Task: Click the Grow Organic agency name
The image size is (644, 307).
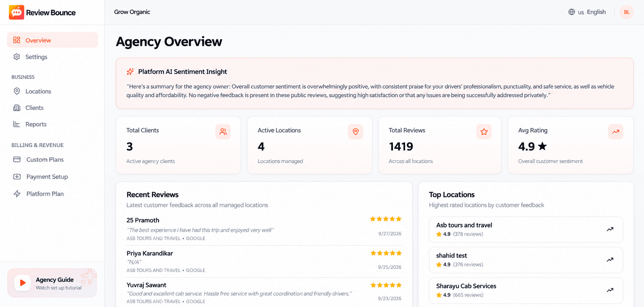Action: click(132, 12)
